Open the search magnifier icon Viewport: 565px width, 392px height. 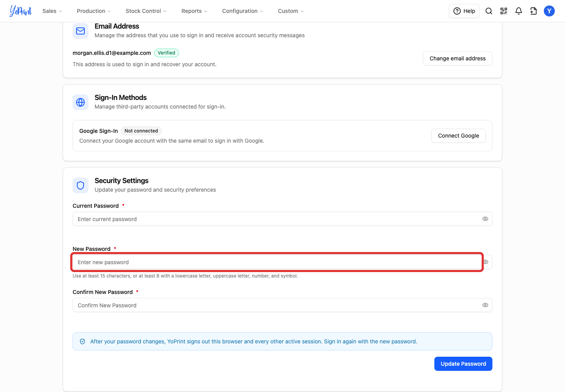[x=489, y=11]
